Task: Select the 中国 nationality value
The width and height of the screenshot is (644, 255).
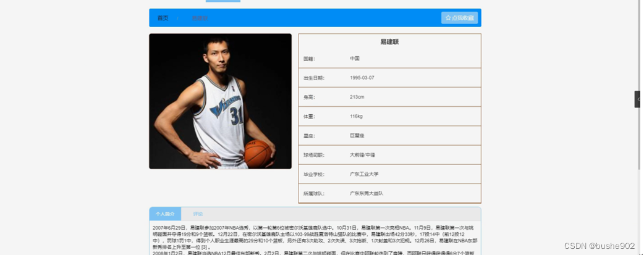Action: (x=355, y=59)
